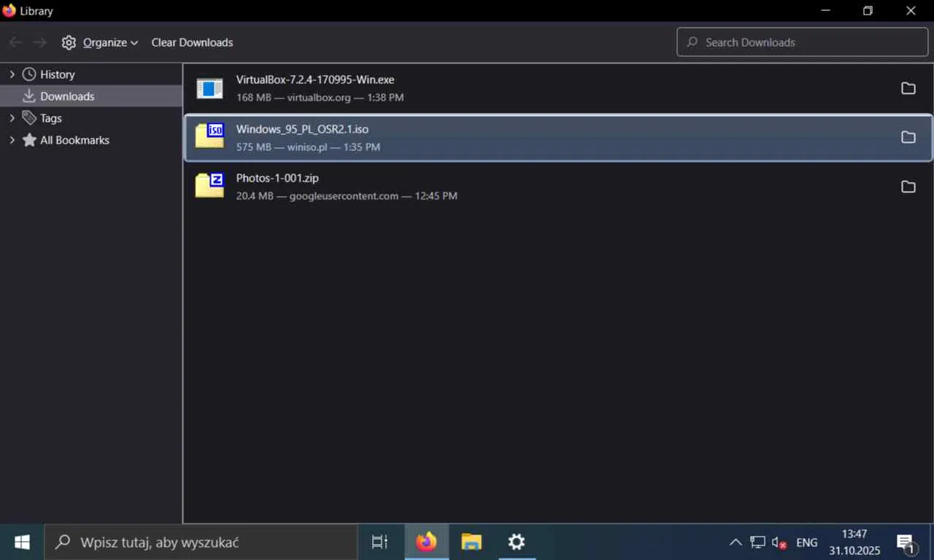Image resolution: width=934 pixels, height=560 pixels.
Task: Open the Windows Start menu
Action: [22, 542]
